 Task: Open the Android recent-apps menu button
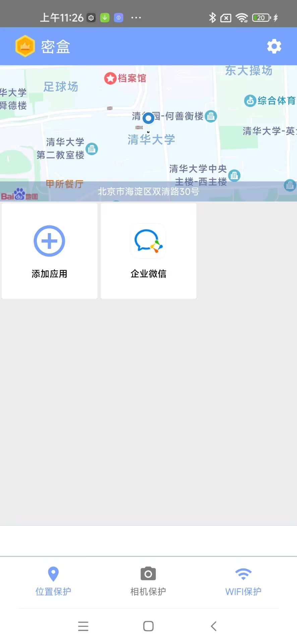coord(83,626)
